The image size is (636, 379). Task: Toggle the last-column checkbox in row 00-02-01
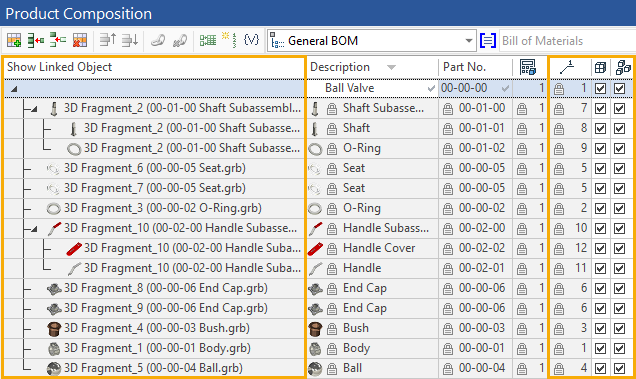tap(619, 269)
